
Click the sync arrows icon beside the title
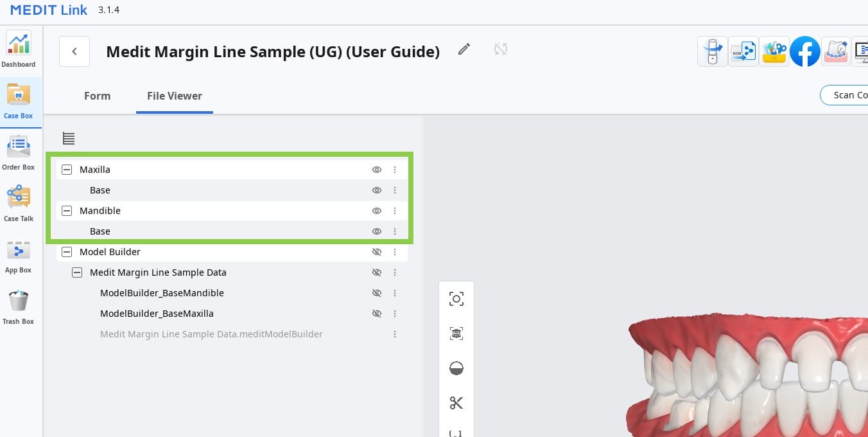pyautogui.click(x=501, y=49)
